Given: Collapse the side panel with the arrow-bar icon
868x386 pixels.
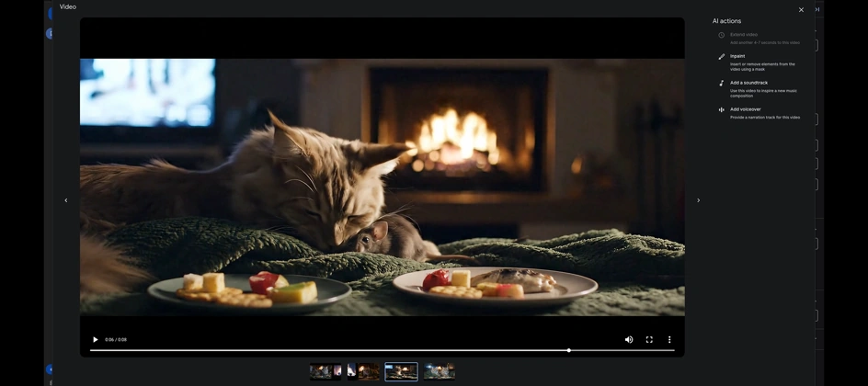Looking at the screenshot, I should click(x=817, y=10).
